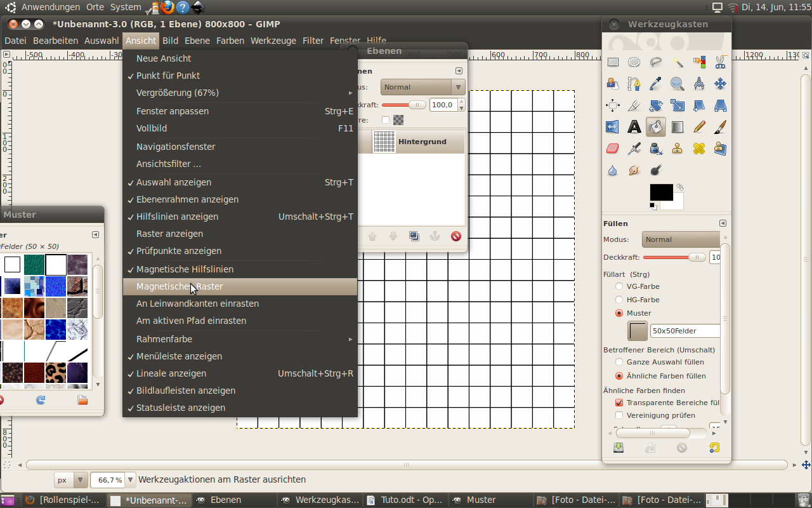Open the Werkzeuge menu
812x508 pixels.
point(273,41)
